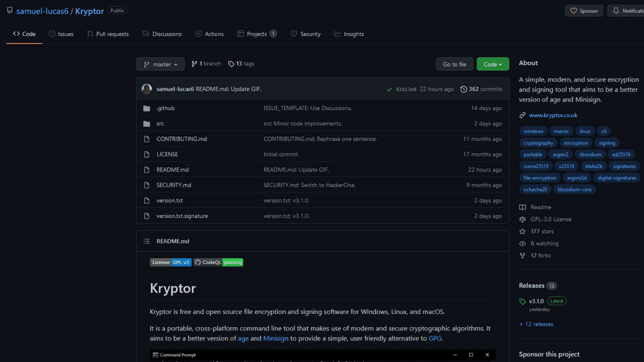Open the src: Minor code improvements commit

[303, 124]
